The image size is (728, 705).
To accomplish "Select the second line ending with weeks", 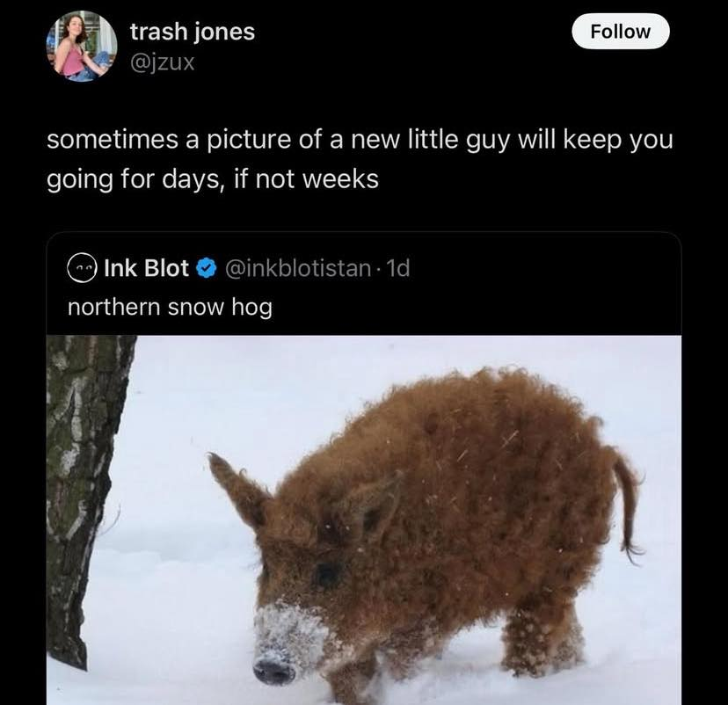I will click(213, 179).
